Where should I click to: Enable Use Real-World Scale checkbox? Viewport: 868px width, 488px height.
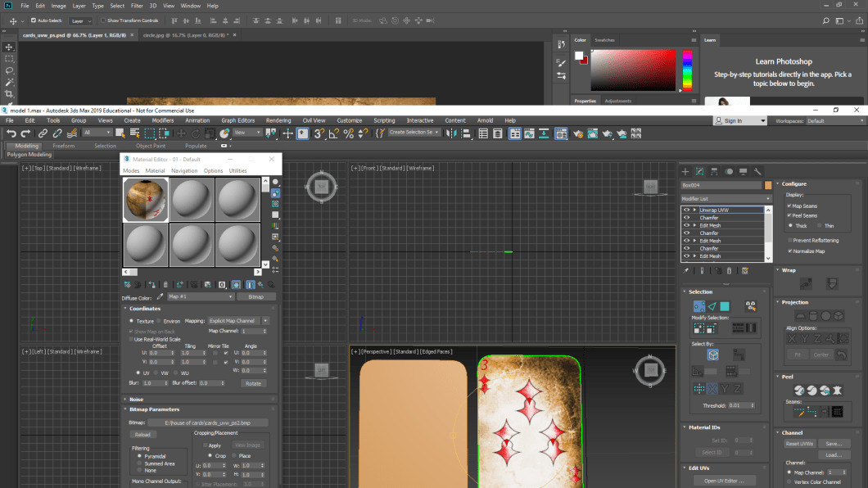point(131,339)
